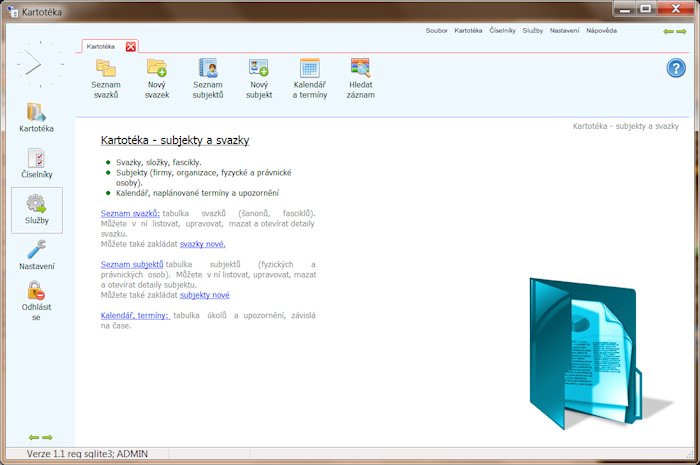Follow the Kalendář, termíny: hyperlink
Viewport: 700px width, 465px height.
(135, 316)
